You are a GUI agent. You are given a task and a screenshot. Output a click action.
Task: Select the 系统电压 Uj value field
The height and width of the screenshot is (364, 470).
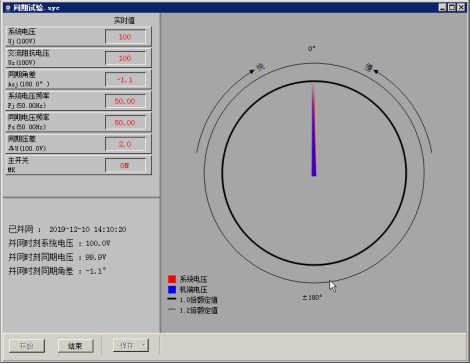click(125, 37)
